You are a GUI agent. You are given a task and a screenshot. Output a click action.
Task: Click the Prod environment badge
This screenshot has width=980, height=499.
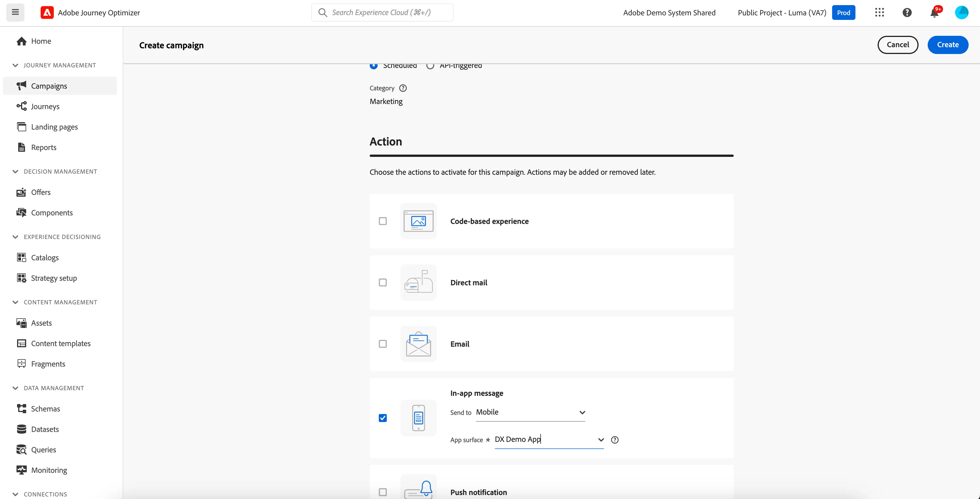tap(843, 13)
